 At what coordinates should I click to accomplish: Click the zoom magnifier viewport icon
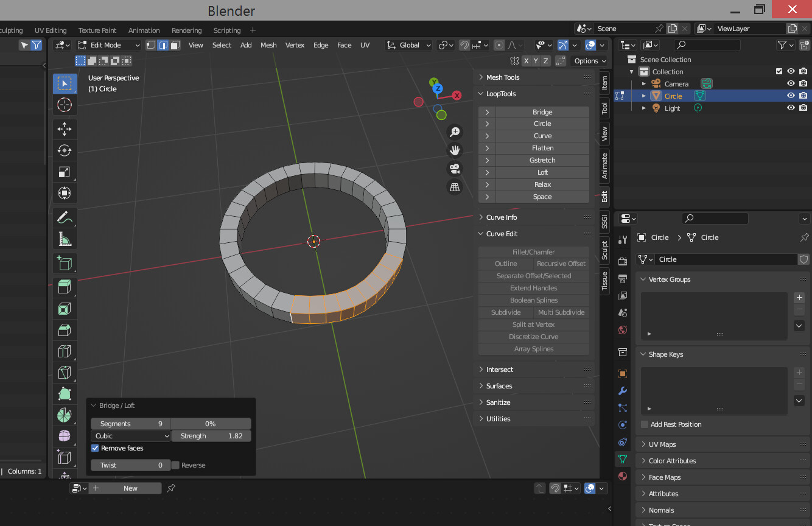pos(455,132)
